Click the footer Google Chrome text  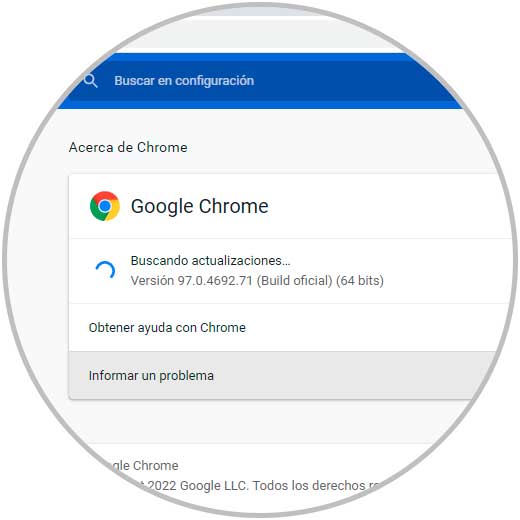143,466
